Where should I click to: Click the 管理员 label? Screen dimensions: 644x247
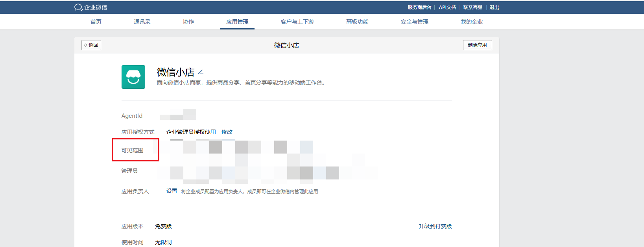click(x=129, y=171)
